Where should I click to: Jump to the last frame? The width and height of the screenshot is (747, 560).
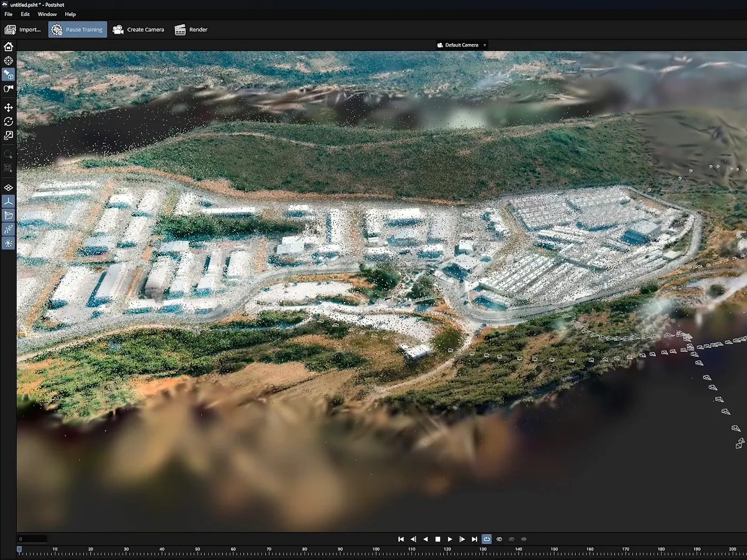point(474,539)
